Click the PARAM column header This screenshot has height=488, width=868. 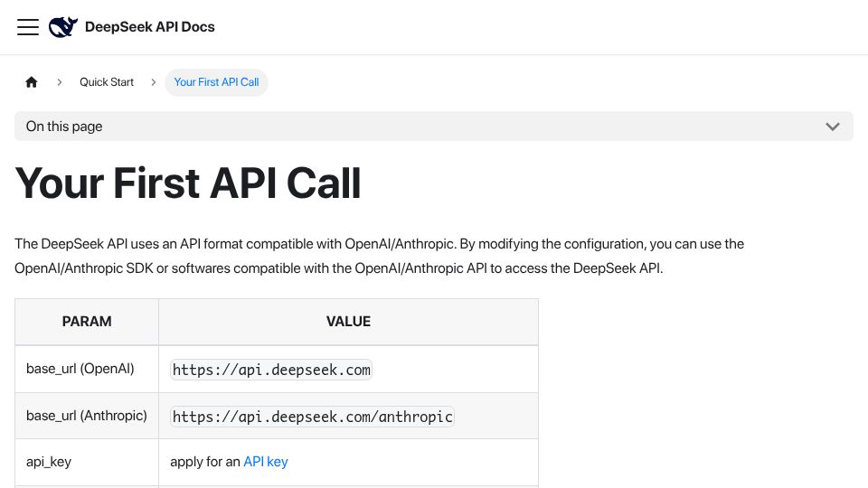pyautogui.click(x=87, y=322)
